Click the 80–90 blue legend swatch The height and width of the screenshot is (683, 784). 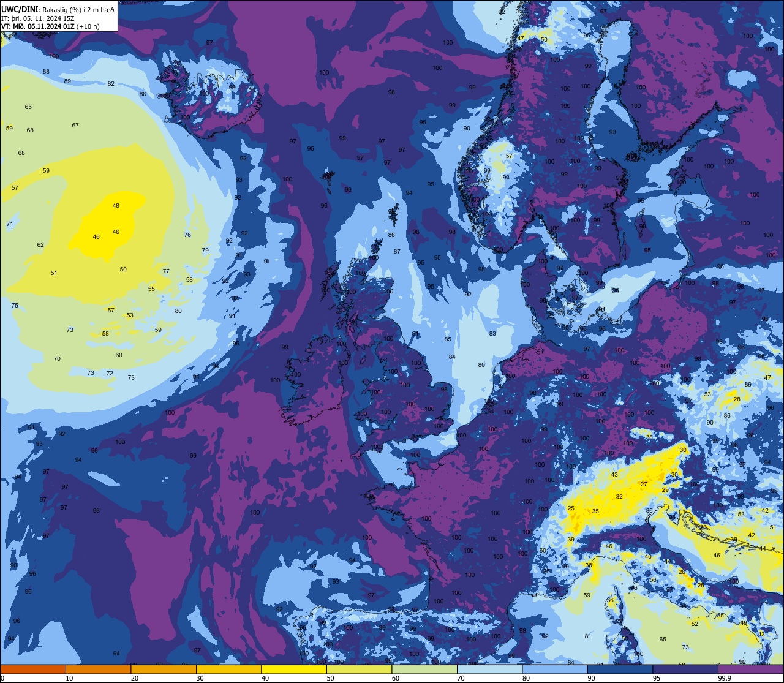click(x=555, y=669)
